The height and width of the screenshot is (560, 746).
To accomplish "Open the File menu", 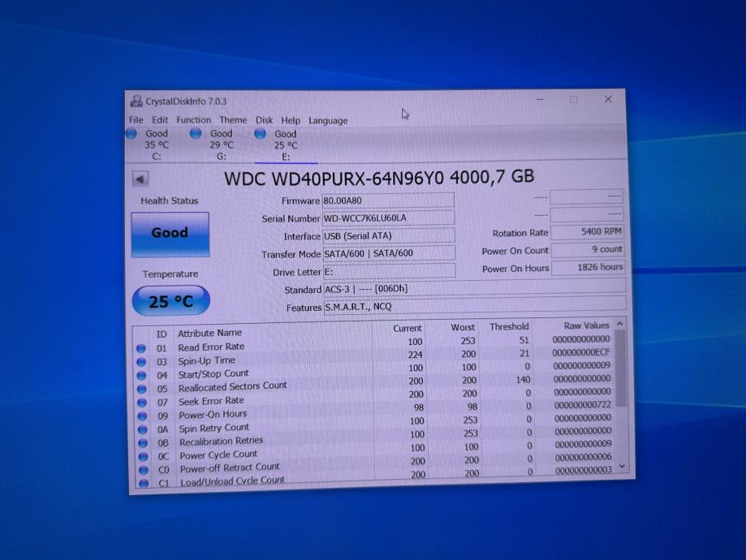I will point(136,120).
